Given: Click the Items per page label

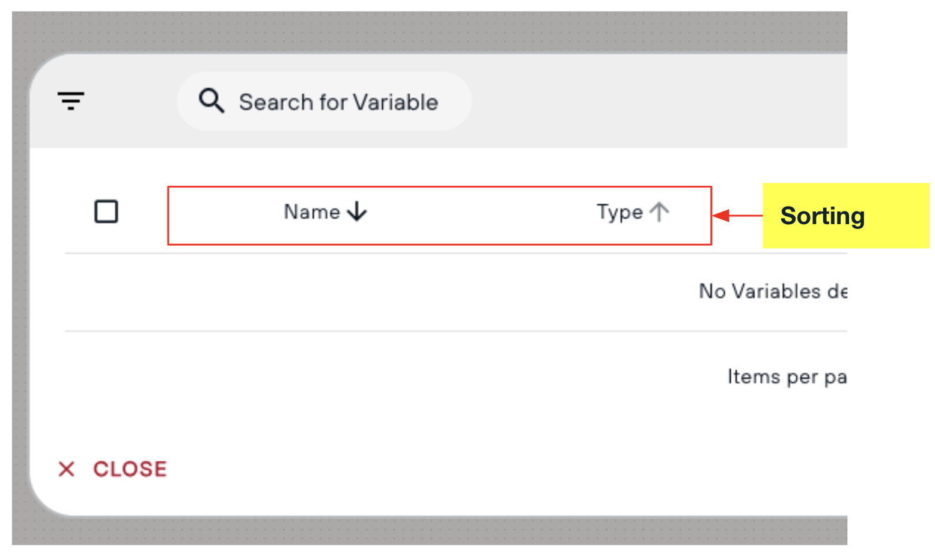Looking at the screenshot, I should tap(787, 377).
